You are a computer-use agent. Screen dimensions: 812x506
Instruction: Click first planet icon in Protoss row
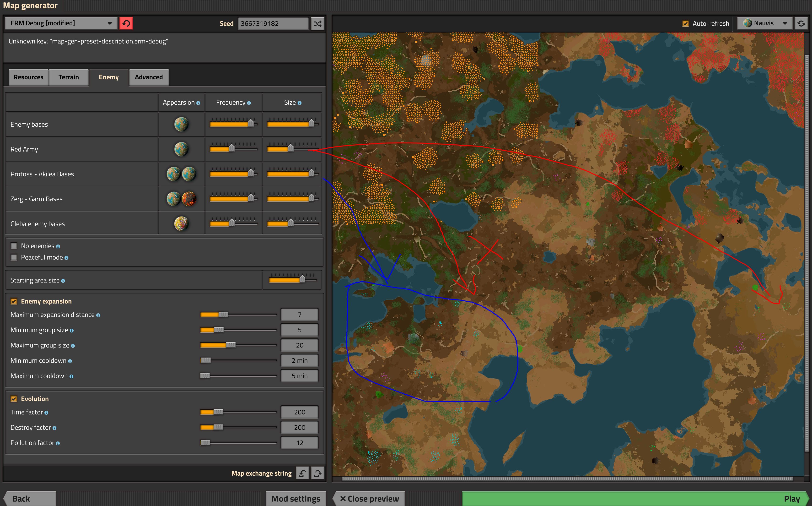pos(174,174)
